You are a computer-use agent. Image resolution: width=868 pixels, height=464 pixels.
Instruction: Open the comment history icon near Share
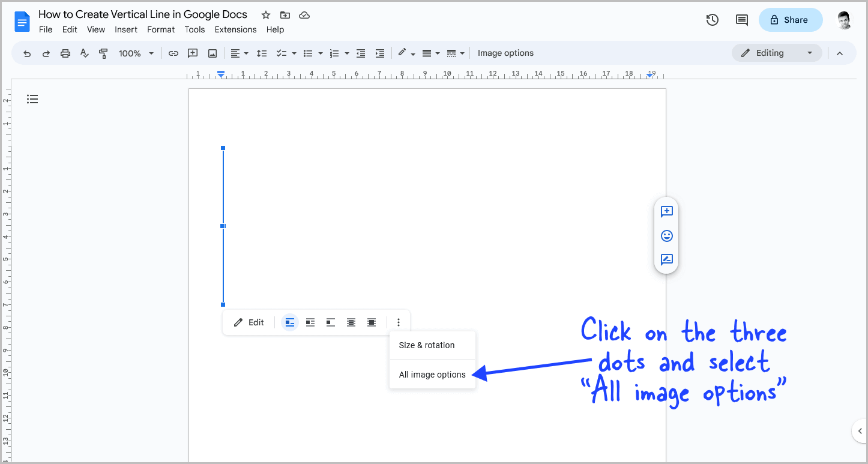click(741, 20)
